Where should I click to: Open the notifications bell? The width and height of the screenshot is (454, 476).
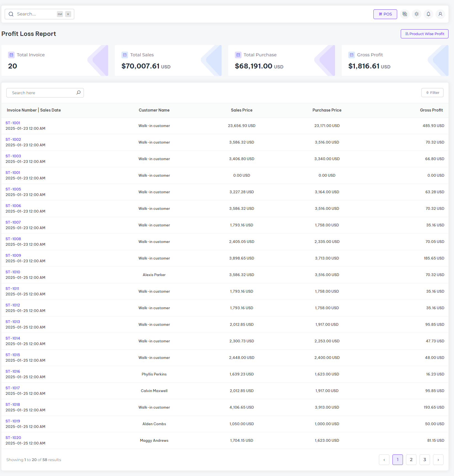[428, 14]
